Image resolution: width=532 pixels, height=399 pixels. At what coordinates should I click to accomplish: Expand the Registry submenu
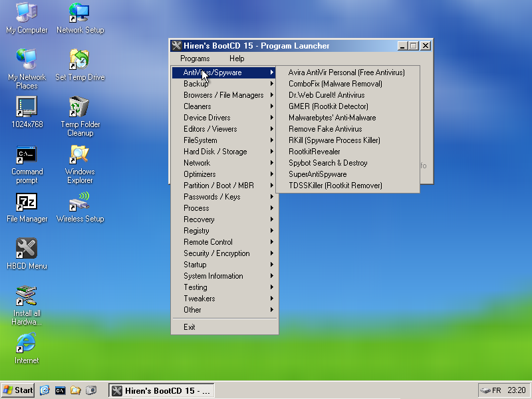coord(224,231)
